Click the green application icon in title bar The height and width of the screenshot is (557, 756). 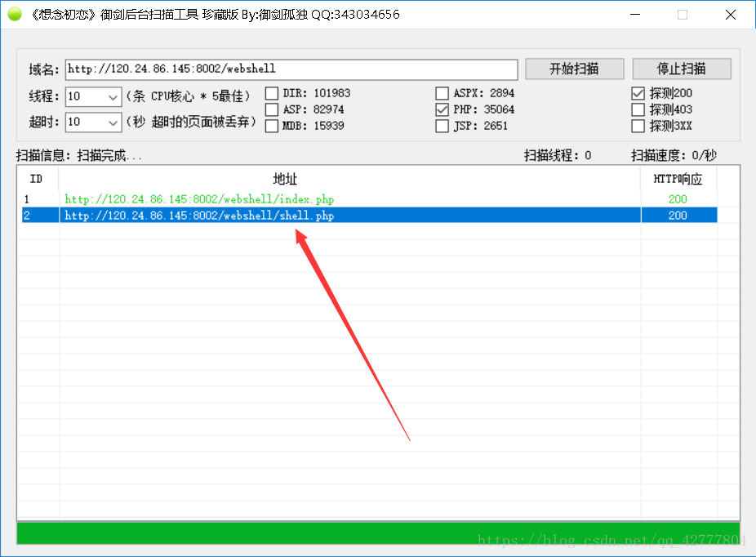15,14
